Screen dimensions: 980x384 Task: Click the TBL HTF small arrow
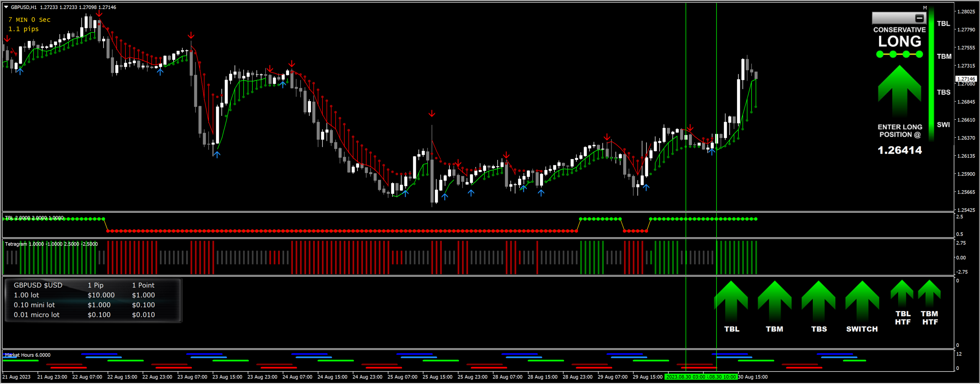click(x=902, y=293)
